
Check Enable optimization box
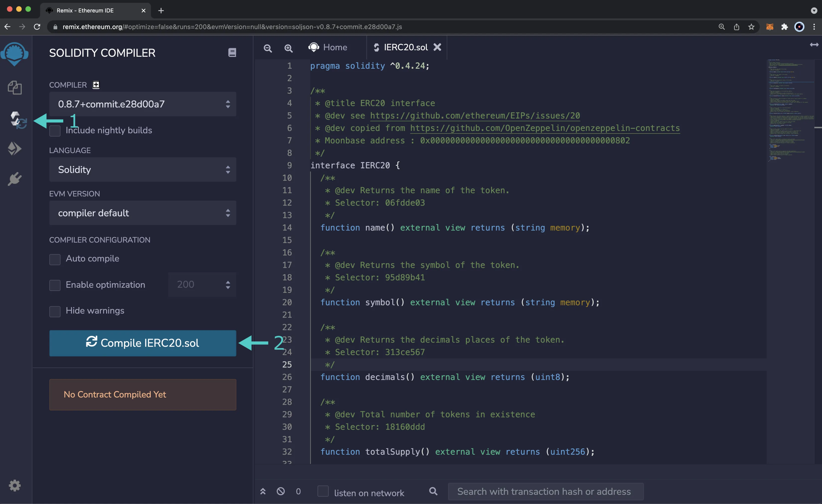[x=55, y=285]
